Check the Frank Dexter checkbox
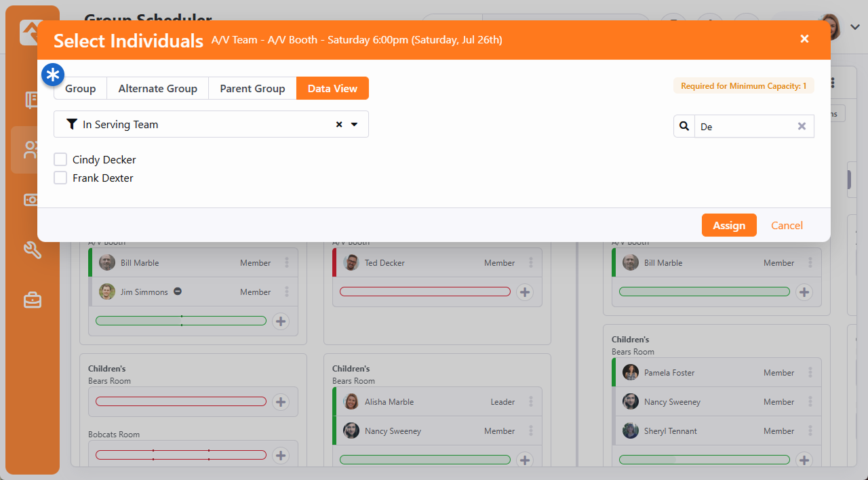The height and width of the screenshot is (480, 868). point(60,178)
